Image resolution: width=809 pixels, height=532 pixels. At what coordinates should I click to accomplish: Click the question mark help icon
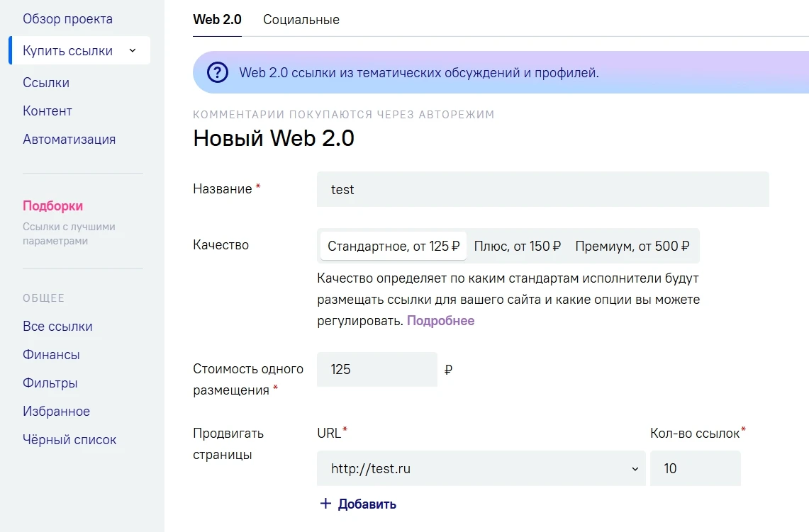[x=217, y=72]
